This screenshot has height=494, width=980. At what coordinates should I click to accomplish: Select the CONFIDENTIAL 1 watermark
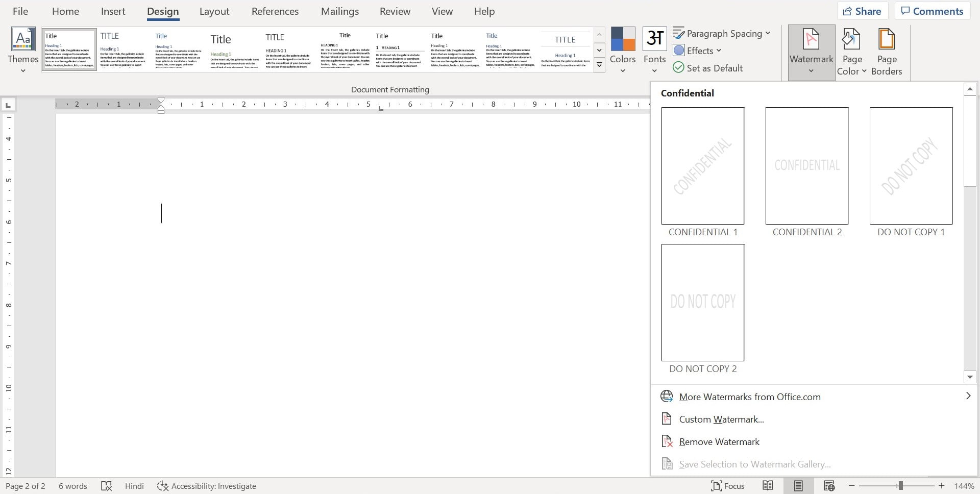(x=702, y=166)
